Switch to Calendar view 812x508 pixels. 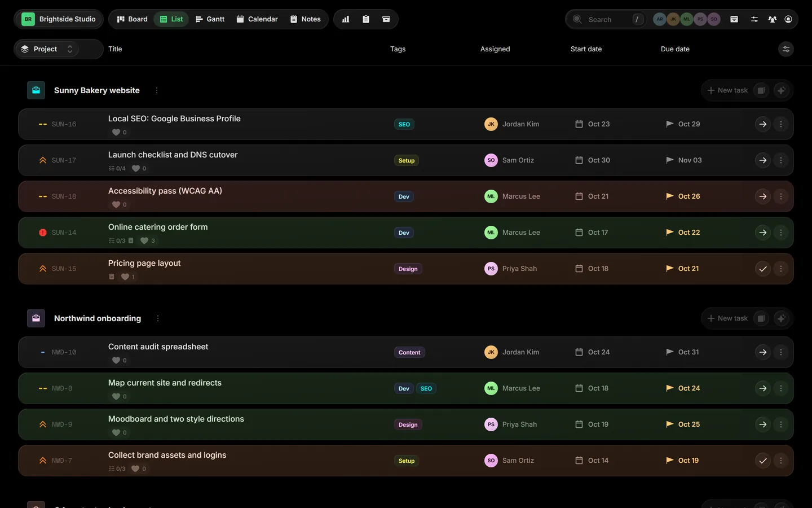(x=257, y=19)
